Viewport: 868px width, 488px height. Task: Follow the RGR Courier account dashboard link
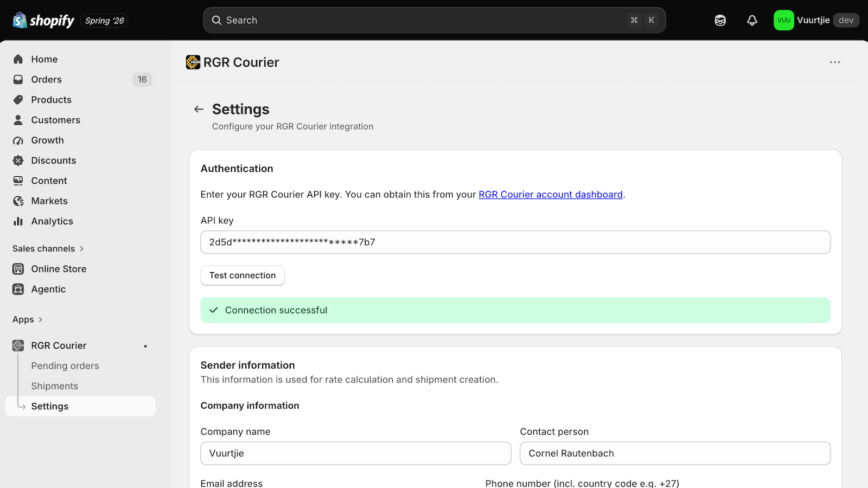pos(551,195)
